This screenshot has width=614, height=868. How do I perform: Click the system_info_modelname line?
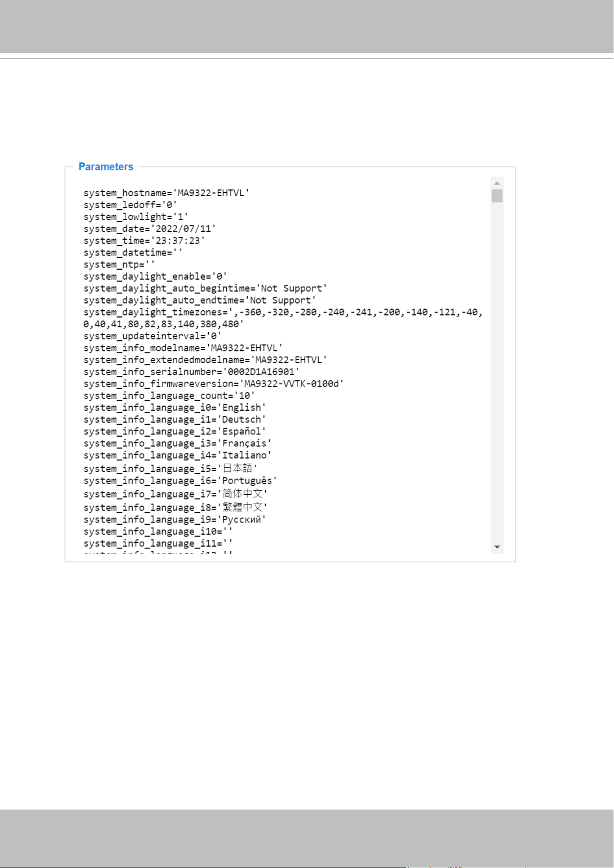click(183, 348)
